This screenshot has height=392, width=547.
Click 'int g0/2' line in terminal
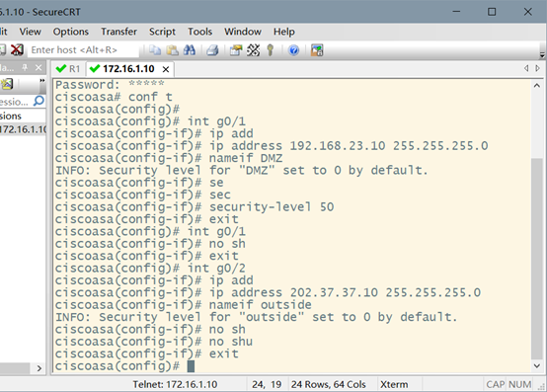click(150, 269)
